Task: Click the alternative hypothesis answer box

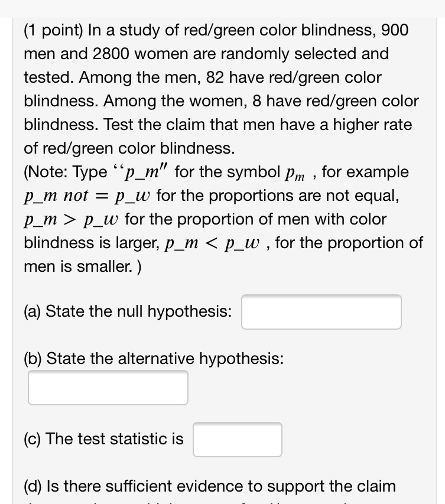Action: (108, 387)
